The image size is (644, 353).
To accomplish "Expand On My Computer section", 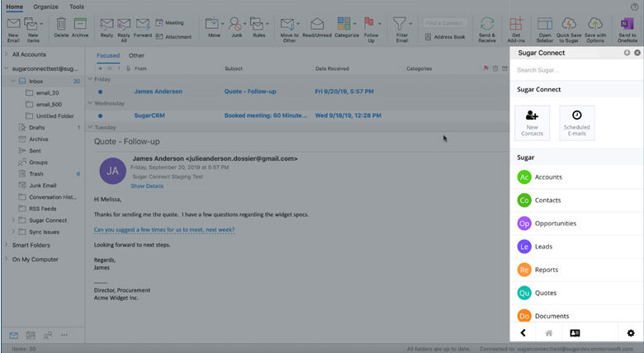I will point(6,260).
